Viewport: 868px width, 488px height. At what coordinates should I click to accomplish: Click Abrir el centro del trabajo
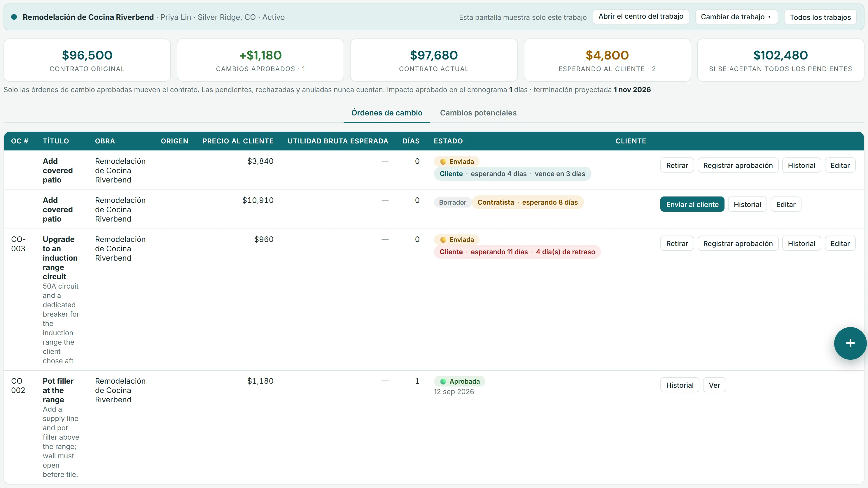tap(640, 17)
